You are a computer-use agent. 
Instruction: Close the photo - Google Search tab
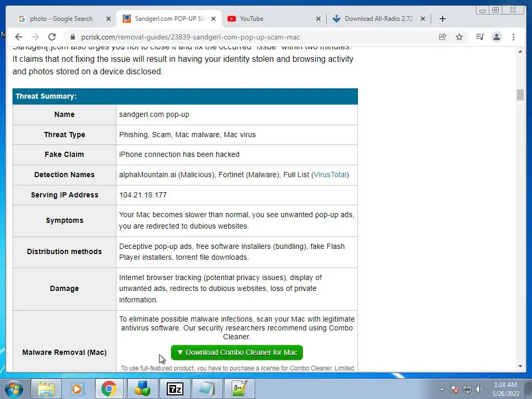point(109,19)
